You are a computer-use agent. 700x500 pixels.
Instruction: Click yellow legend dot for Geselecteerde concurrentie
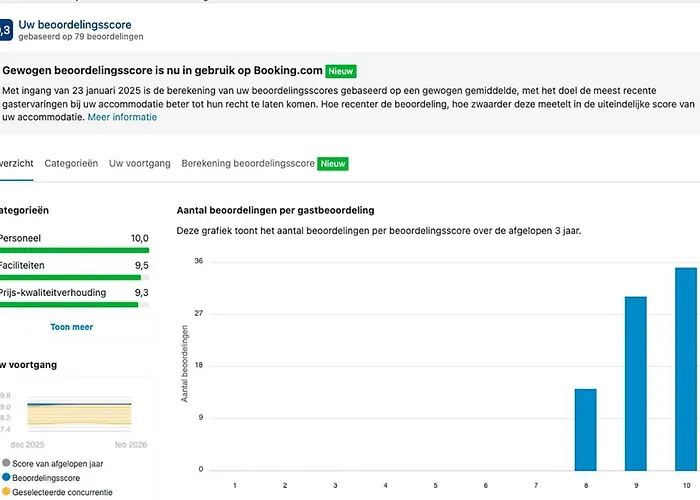click(x=5, y=491)
